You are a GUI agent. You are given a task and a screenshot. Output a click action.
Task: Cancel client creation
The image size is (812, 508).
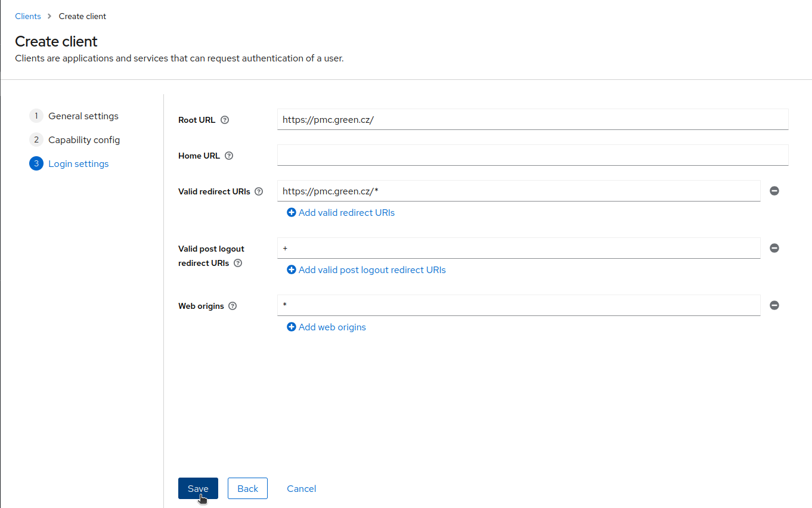(x=301, y=488)
